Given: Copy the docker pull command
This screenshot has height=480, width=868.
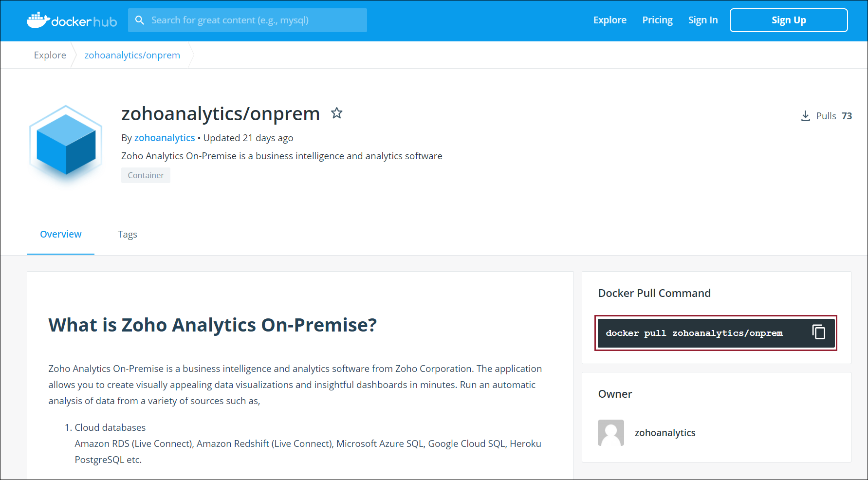Looking at the screenshot, I should point(819,332).
